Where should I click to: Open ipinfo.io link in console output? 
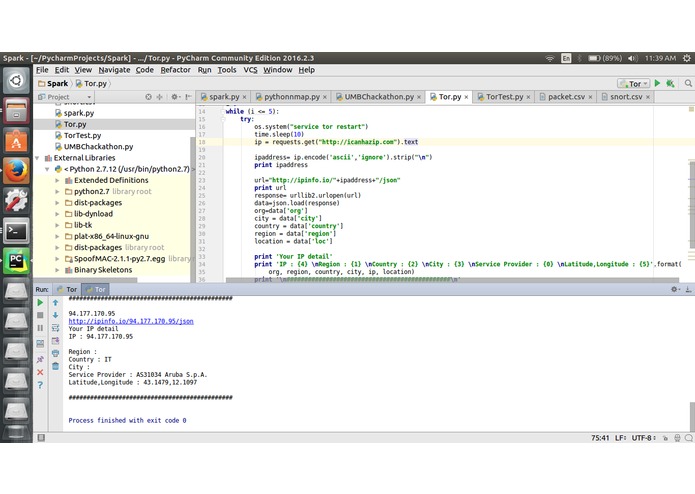point(131,321)
